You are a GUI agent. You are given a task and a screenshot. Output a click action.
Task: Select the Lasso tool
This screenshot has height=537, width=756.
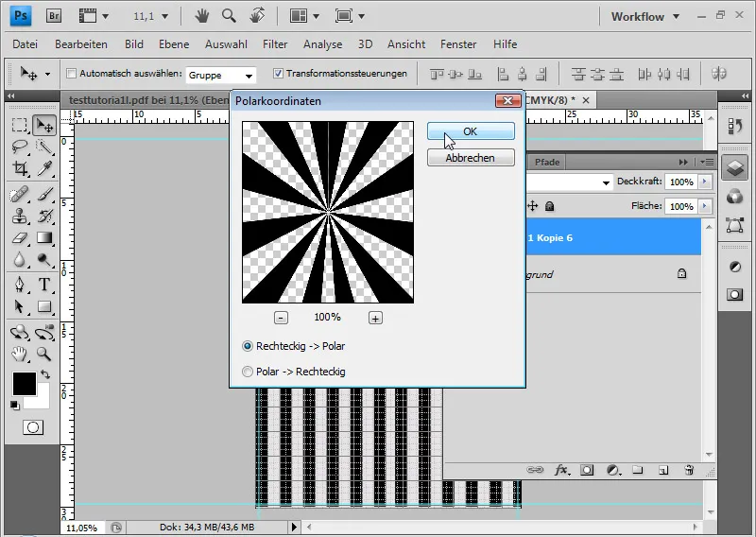[19, 147]
